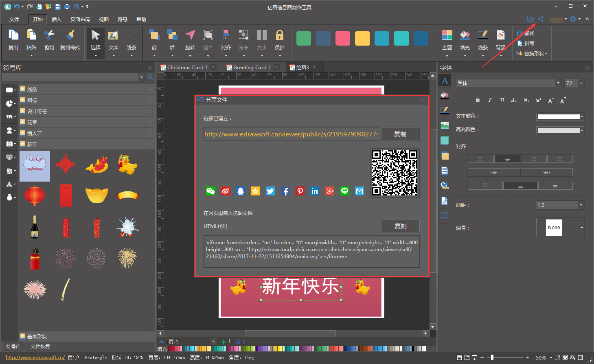Share to WeChat from the share dialog
Screen dimensions: 594x364
click(x=210, y=191)
